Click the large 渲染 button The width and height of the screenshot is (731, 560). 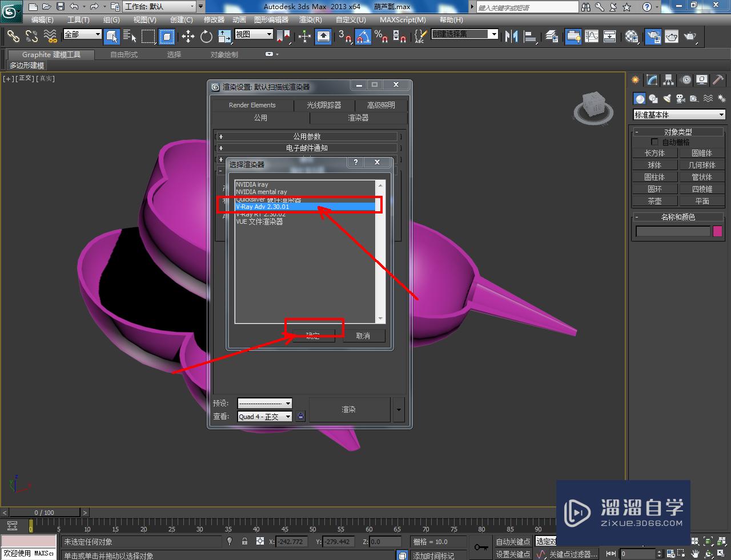349,409
